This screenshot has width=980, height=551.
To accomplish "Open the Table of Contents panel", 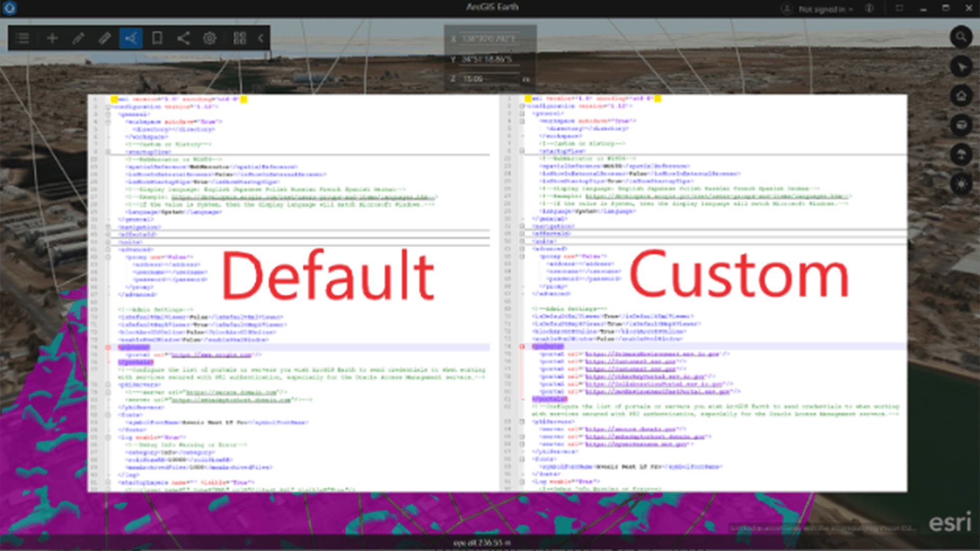I will pyautogui.click(x=22, y=38).
